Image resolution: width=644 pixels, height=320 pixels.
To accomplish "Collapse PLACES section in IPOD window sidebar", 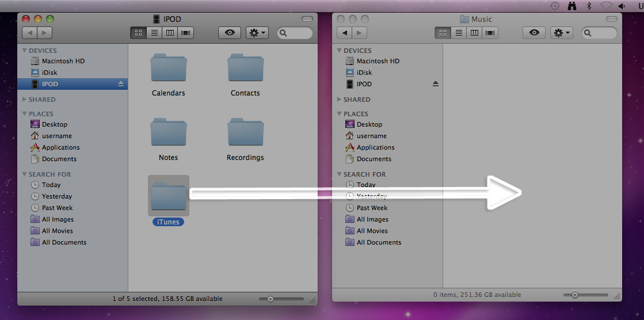I will pos(25,114).
